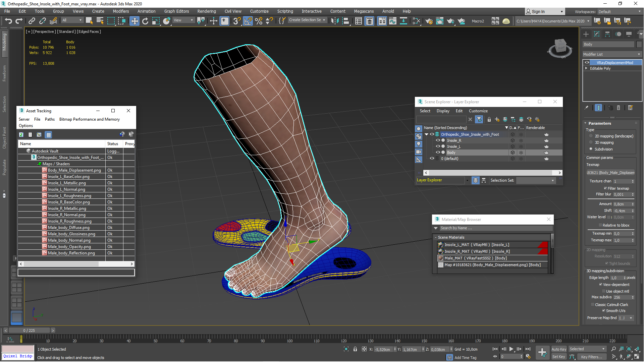
Task: Refresh the Asset Tracking list
Action: tap(21, 135)
